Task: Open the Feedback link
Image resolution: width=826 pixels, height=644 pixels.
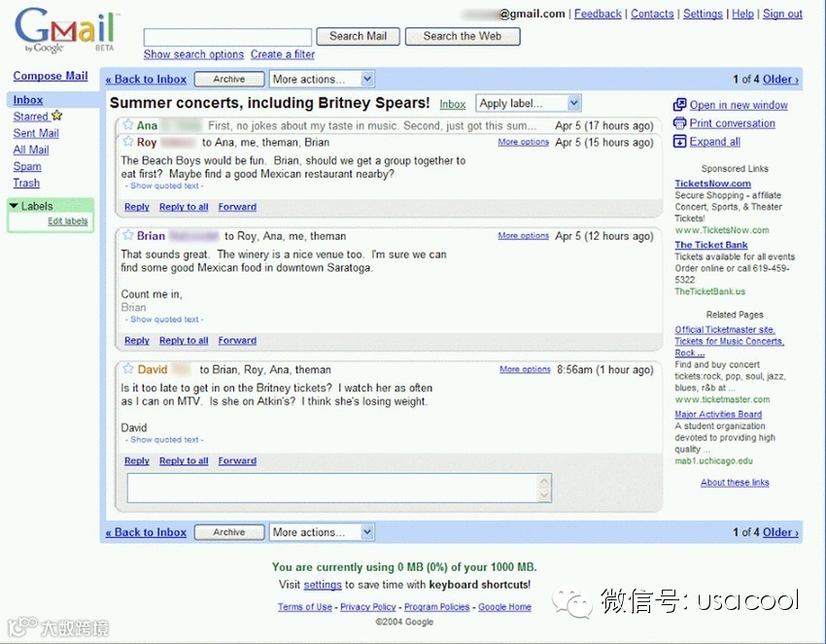Action: tap(598, 14)
